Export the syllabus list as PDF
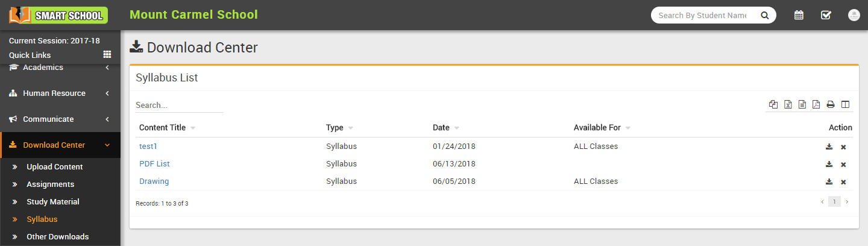This screenshot has width=868, height=246. [816, 104]
